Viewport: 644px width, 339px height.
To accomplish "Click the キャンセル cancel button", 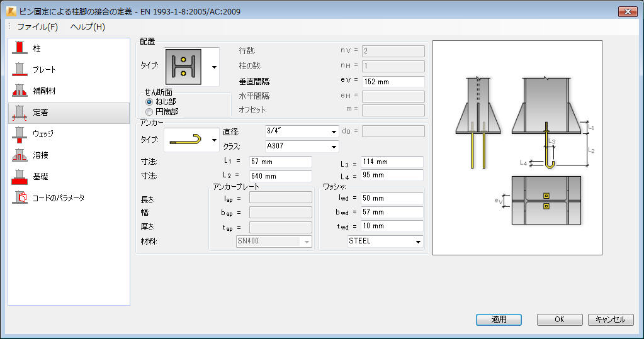I will coord(611,320).
